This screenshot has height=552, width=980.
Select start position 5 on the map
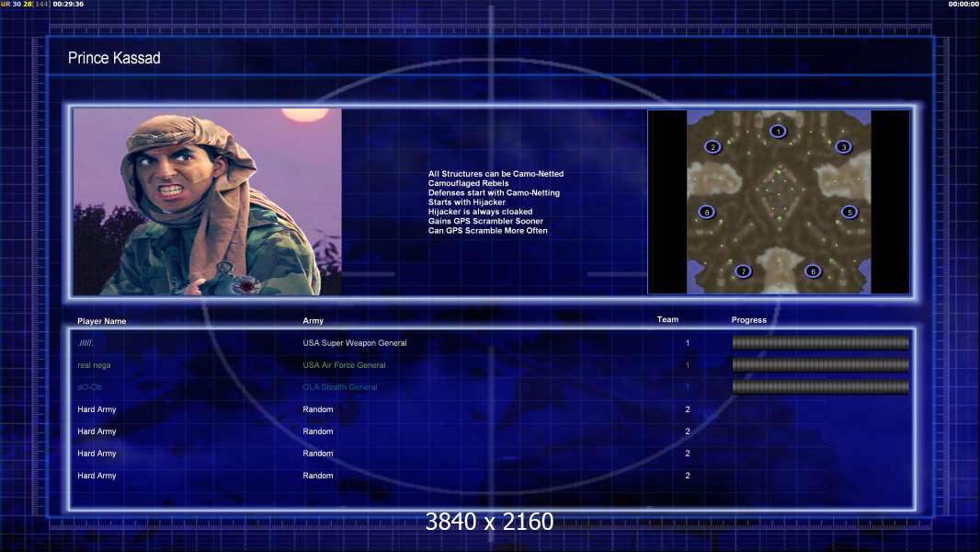pos(849,212)
